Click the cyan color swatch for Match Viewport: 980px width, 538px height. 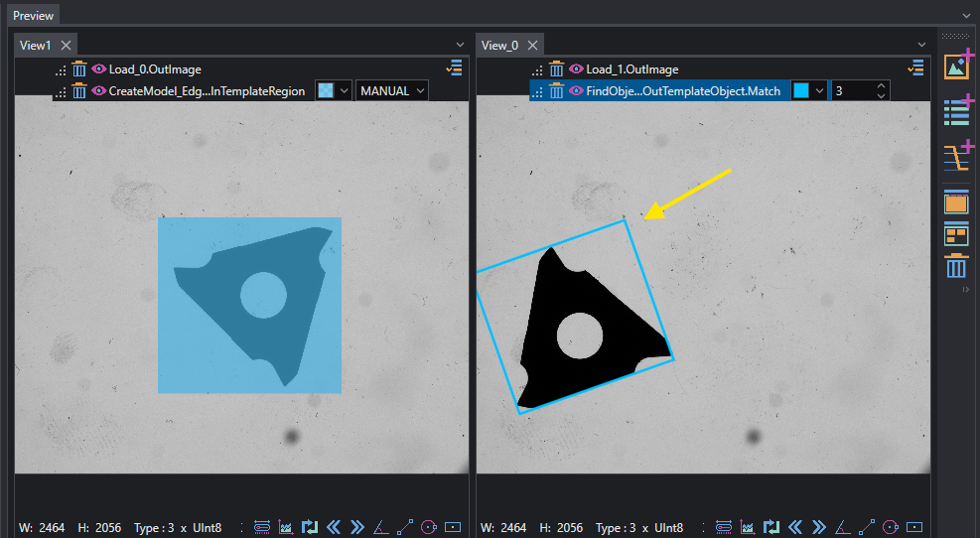[801, 91]
